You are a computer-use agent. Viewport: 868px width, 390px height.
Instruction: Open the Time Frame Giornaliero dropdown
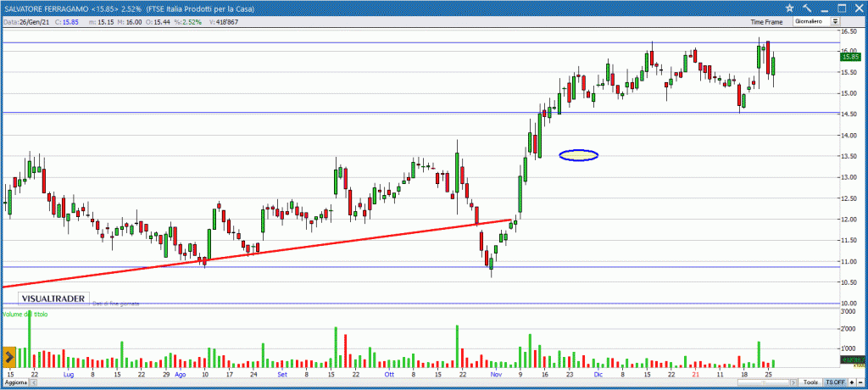pos(816,21)
